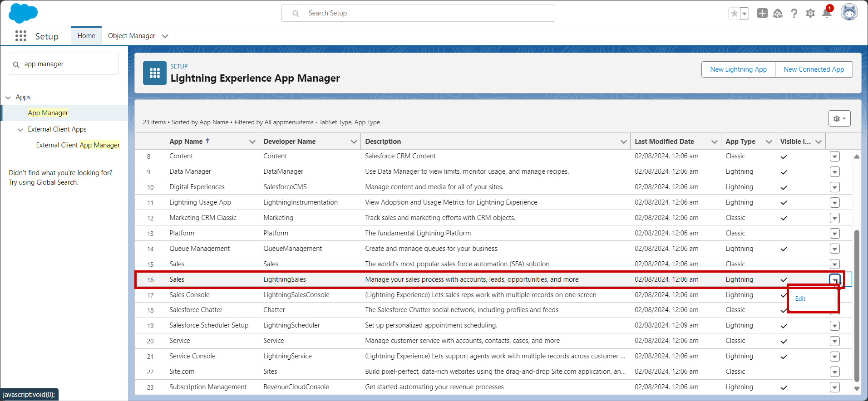Click the table vertical scrollbar thumb

[x=857, y=305]
